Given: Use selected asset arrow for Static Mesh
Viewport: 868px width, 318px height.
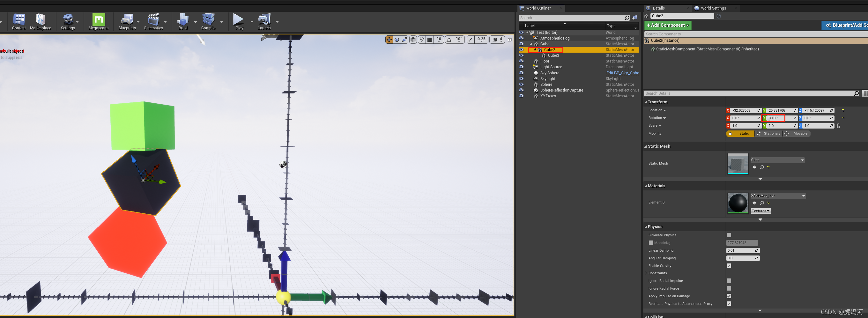Looking at the screenshot, I should [x=754, y=167].
